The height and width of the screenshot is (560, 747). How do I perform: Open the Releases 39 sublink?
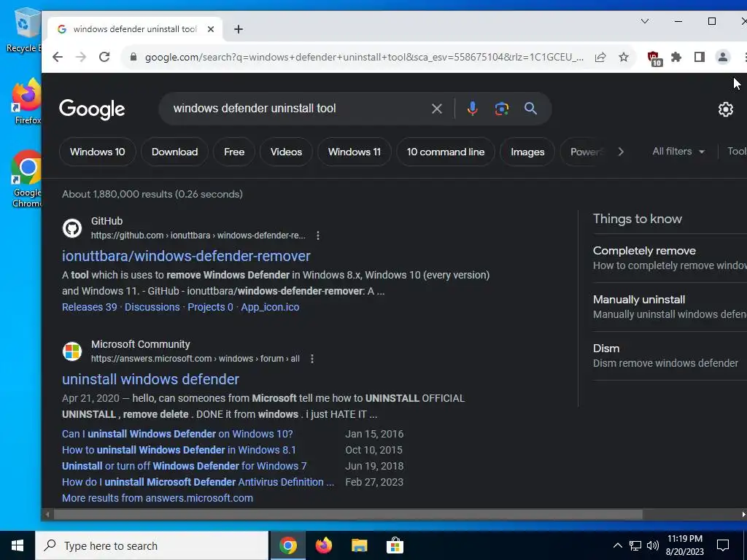point(90,307)
